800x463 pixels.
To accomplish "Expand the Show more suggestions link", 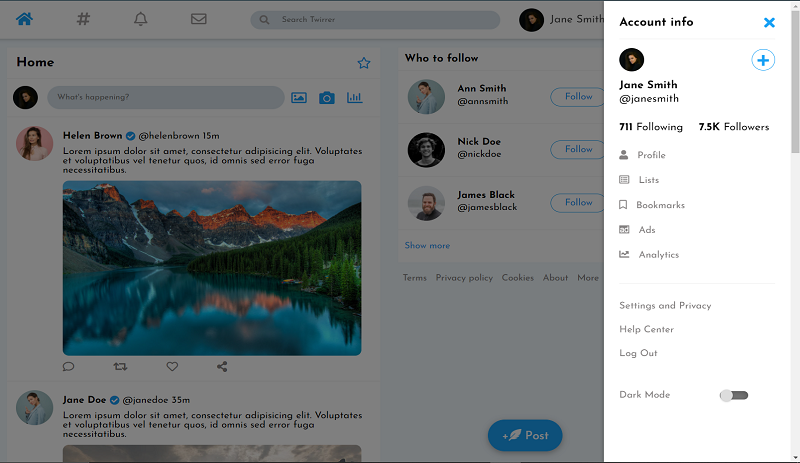I will (x=427, y=245).
